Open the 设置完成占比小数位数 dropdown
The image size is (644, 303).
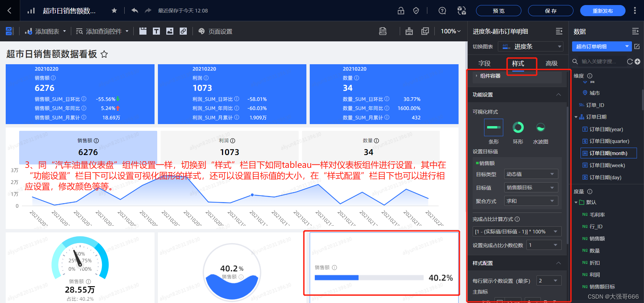tap(544, 245)
